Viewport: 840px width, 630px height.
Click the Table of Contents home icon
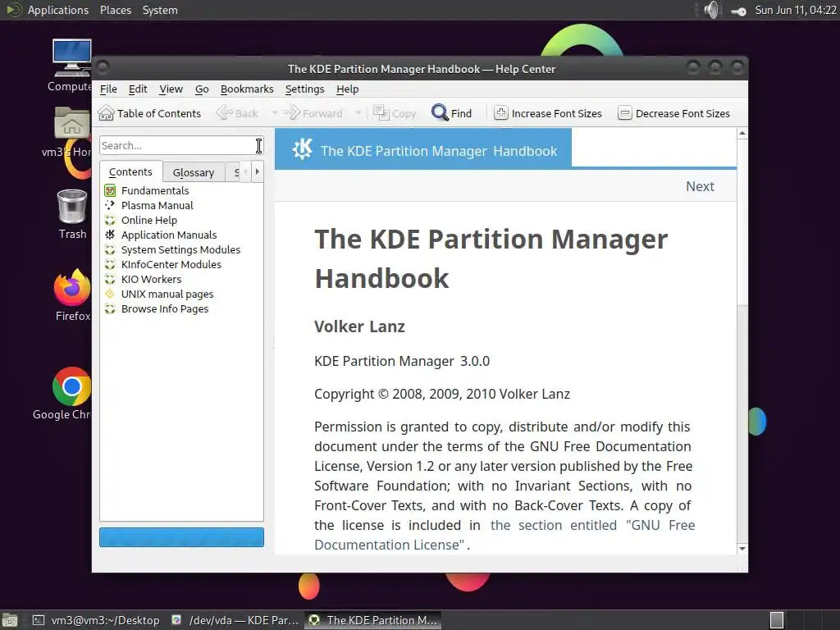click(106, 113)
